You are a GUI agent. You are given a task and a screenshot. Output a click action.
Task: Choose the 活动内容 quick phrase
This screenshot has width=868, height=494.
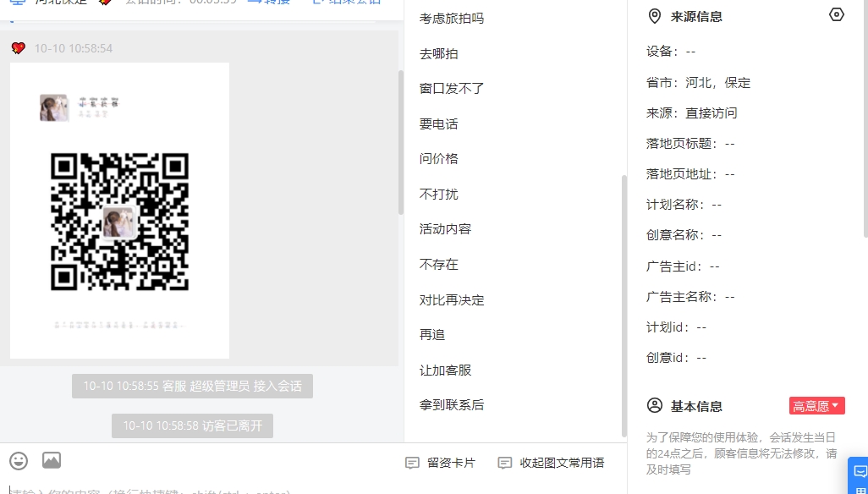click(x=446, y=229)
